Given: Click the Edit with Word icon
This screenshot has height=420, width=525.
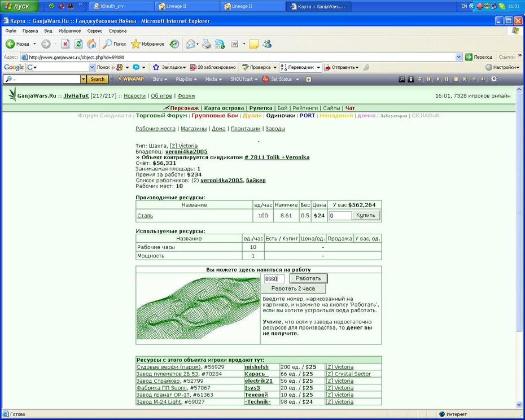Looking at the screenshot, I should point(235,44).
